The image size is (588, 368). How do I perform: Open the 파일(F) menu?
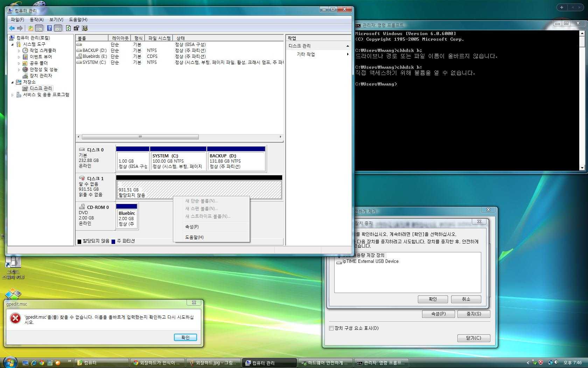click(x=17, y=20)
